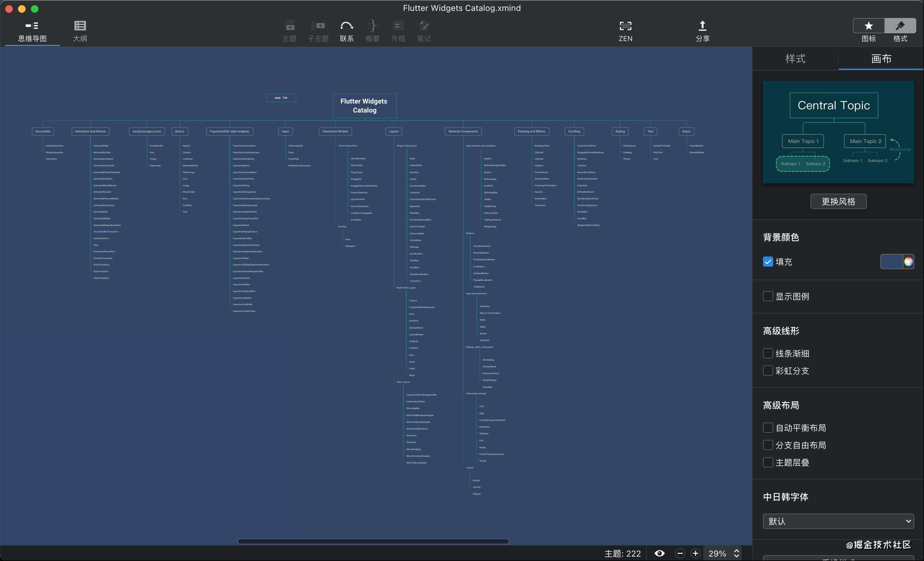This screenshot has width=924, height=561.
Task: Select the Canvas (画布) tab
Action: tap(881, 59)
